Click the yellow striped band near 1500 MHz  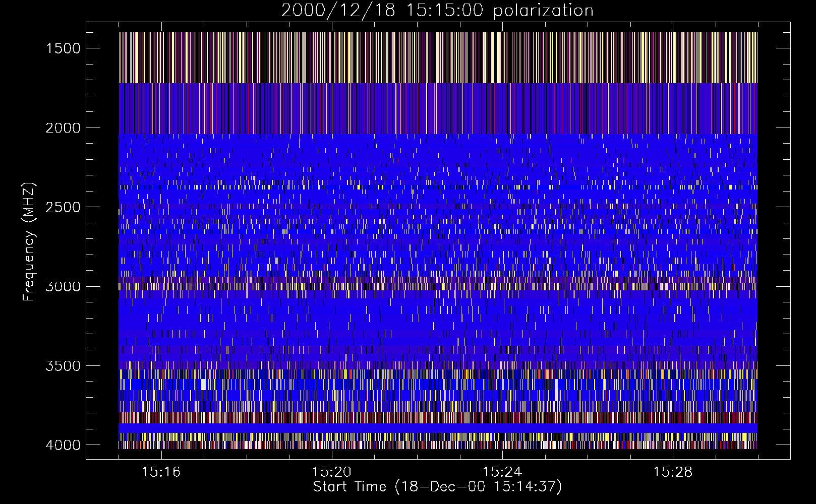[x=438, y=57]
